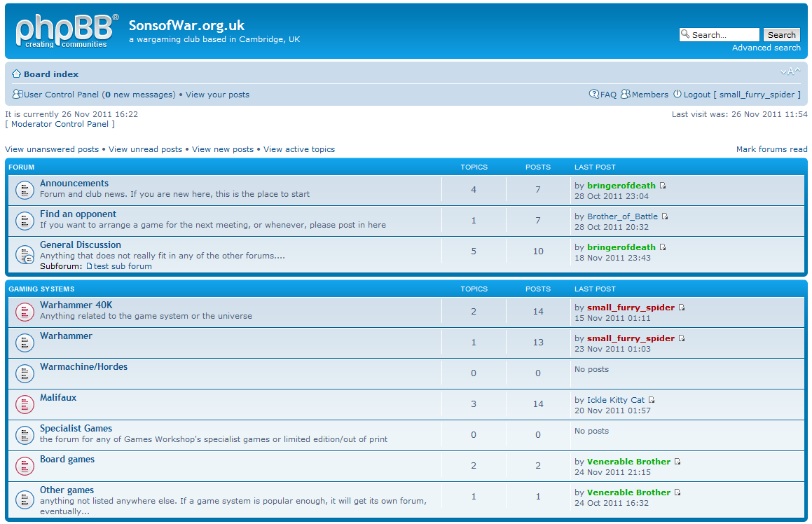Click the Specialist Games forum status icon
The image size is (812, 524).
click(25, 436)
